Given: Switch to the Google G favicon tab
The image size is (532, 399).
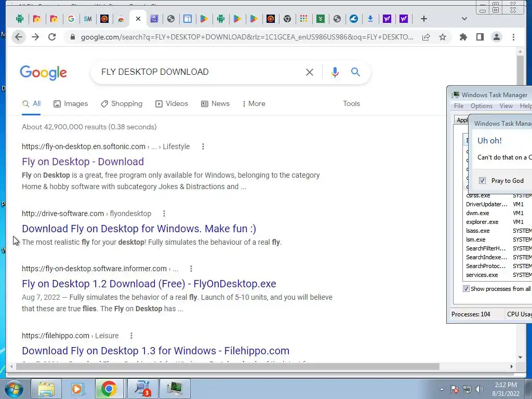Looking at the screenshot, I should [71, 19].
